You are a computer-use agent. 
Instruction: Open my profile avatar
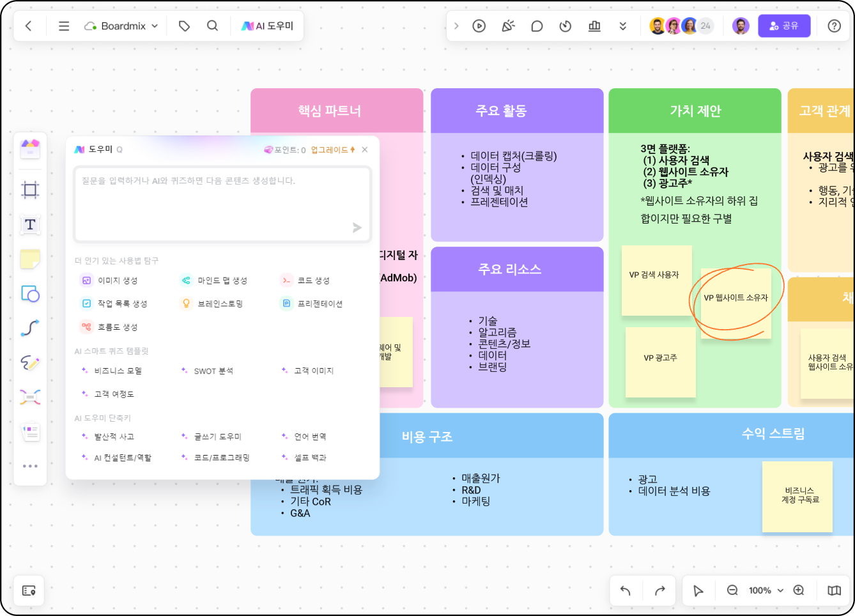pos(741,26)
